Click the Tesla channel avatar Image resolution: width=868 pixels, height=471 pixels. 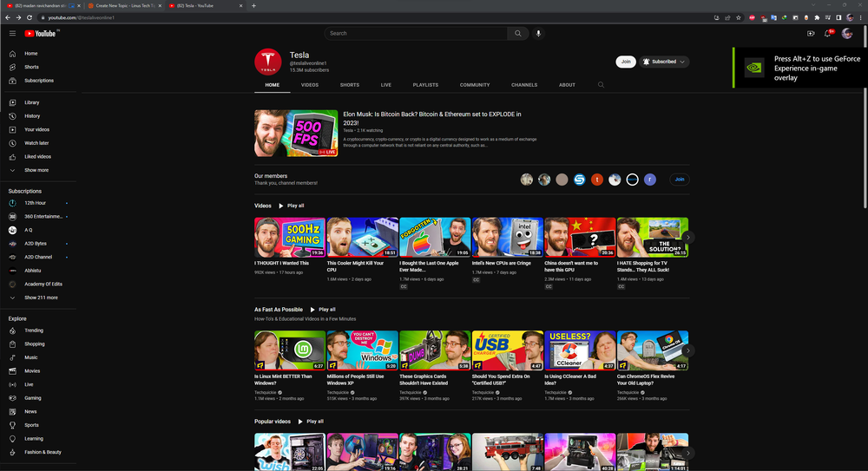[268, 62]
